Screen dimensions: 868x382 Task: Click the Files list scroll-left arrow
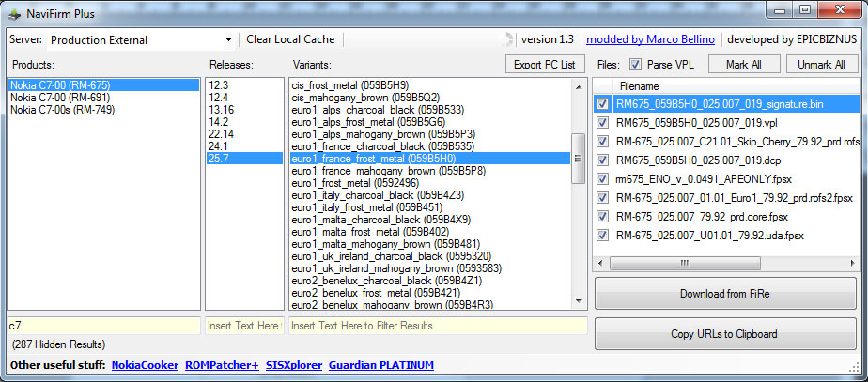[600, 263]
